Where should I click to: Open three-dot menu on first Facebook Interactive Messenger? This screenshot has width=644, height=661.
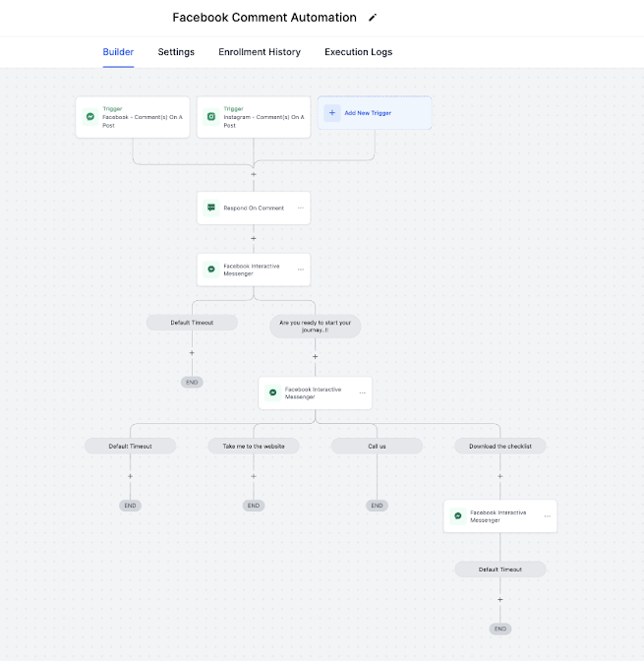point(301,270)
